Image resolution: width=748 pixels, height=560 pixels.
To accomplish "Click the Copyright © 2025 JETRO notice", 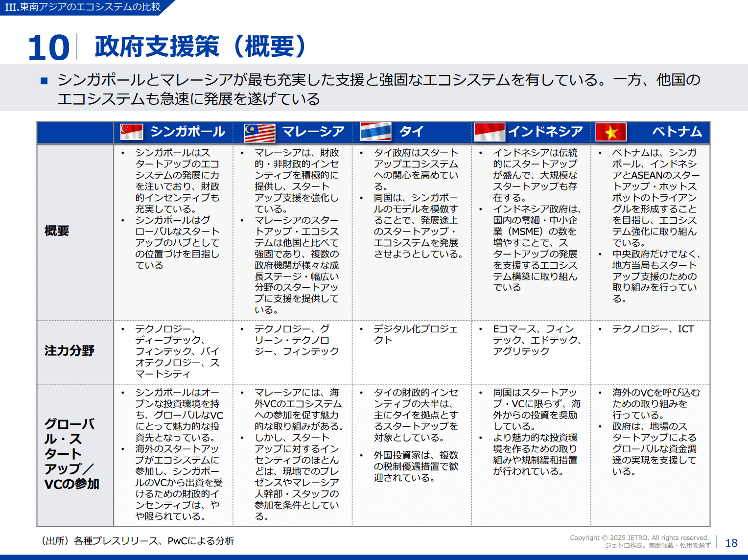I will 639,537.
